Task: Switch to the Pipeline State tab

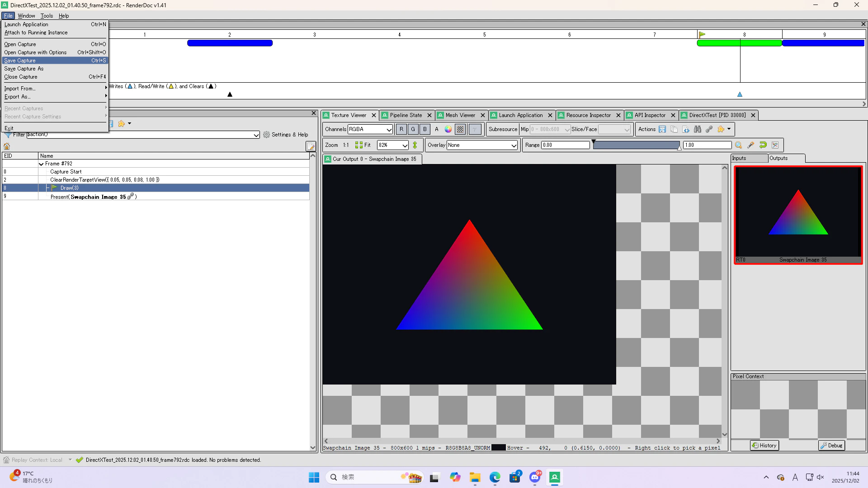Action: 406,115
